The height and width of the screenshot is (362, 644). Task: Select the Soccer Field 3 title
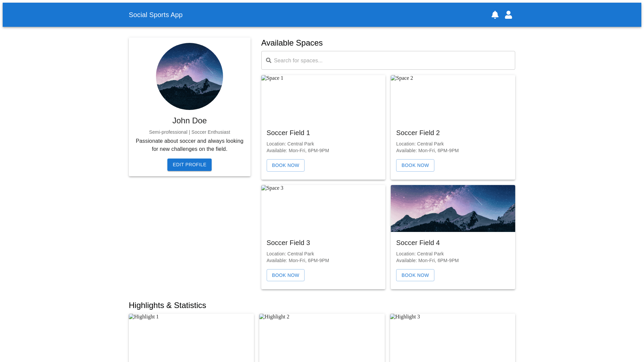[288, 243]
